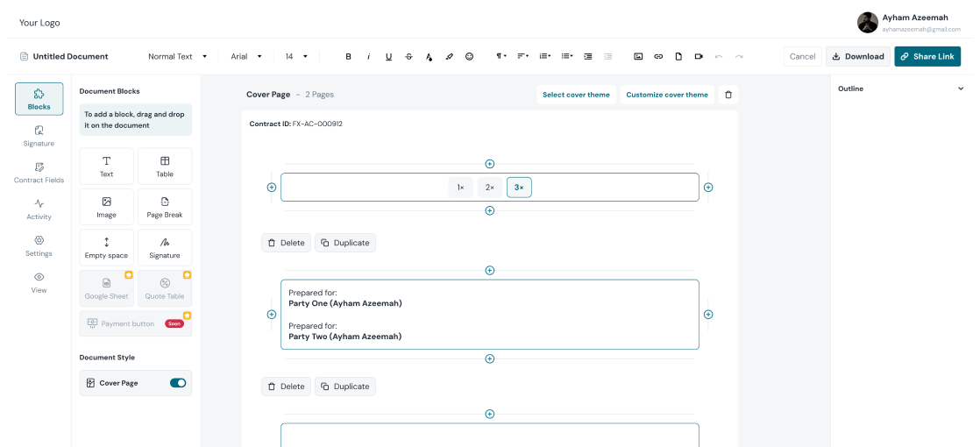
Task: Turn off the Cover Page toggle
Action: click(178, 383)
